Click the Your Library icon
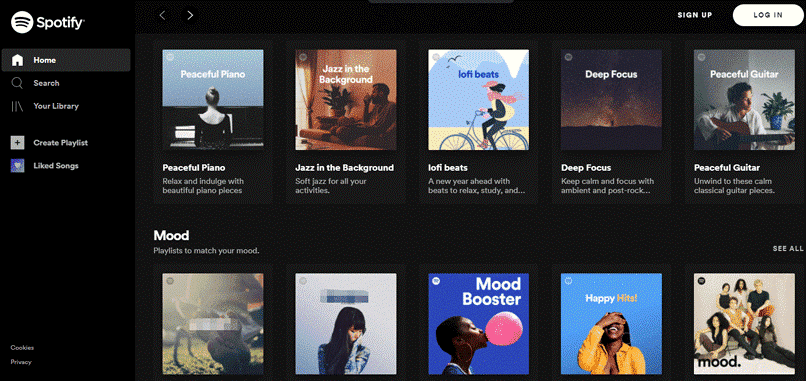806x381 pixels. coord(17,106)
